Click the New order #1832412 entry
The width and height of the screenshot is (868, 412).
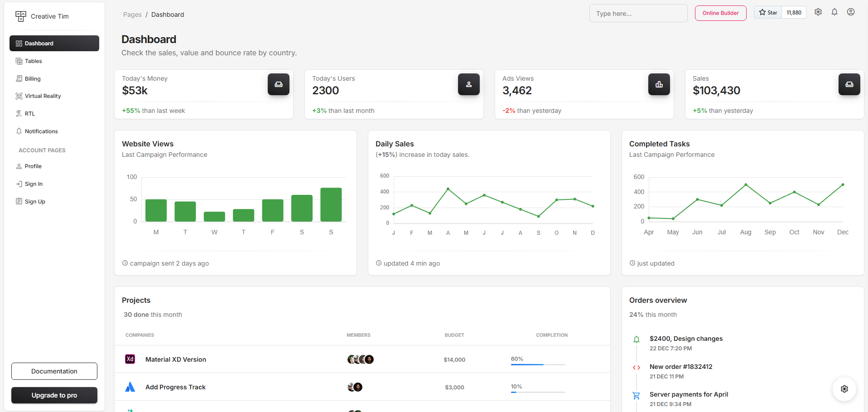pos(681,367)
